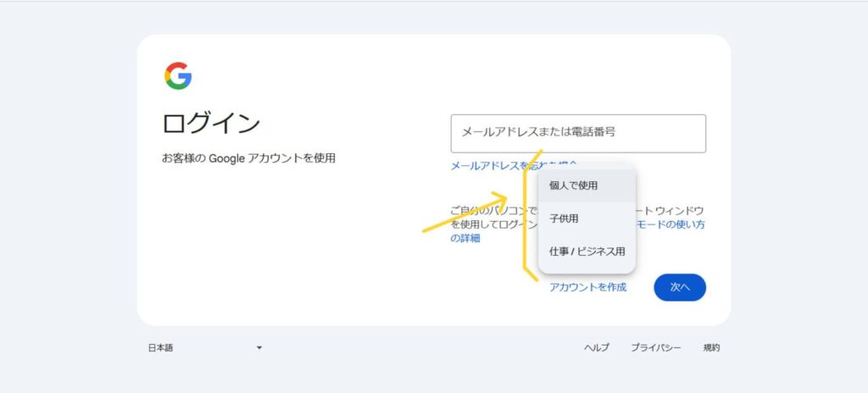Click the Google G logo
This screenshot has width=868, height=393.
click(178, 76)
